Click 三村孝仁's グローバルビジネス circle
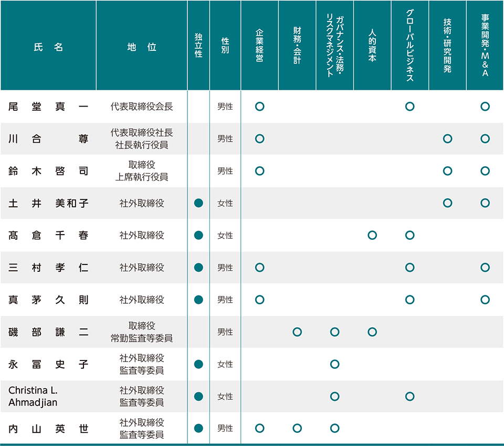 click(x=410, y=268)
